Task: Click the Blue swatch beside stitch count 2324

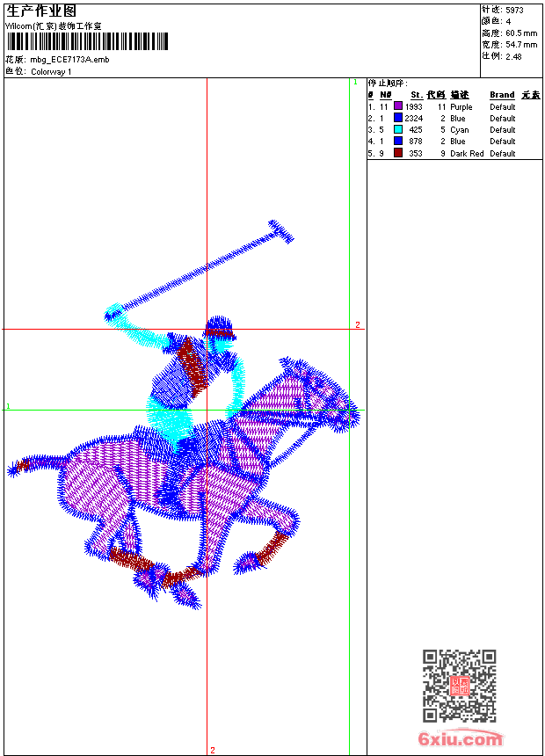Action: [398, 118]
